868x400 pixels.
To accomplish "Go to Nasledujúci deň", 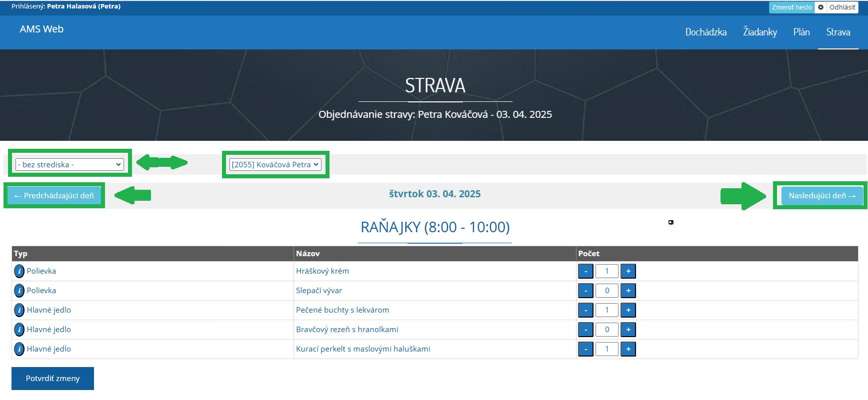I will [x=822, y=196].
